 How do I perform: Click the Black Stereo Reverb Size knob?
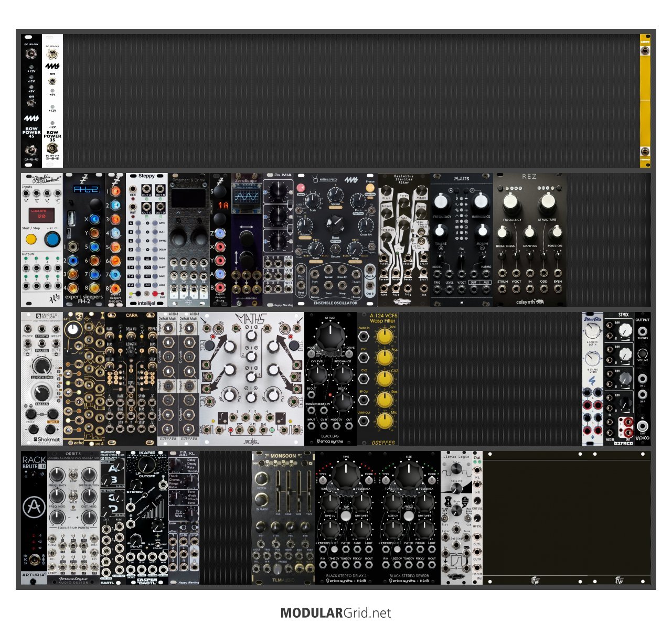(409, 475)
